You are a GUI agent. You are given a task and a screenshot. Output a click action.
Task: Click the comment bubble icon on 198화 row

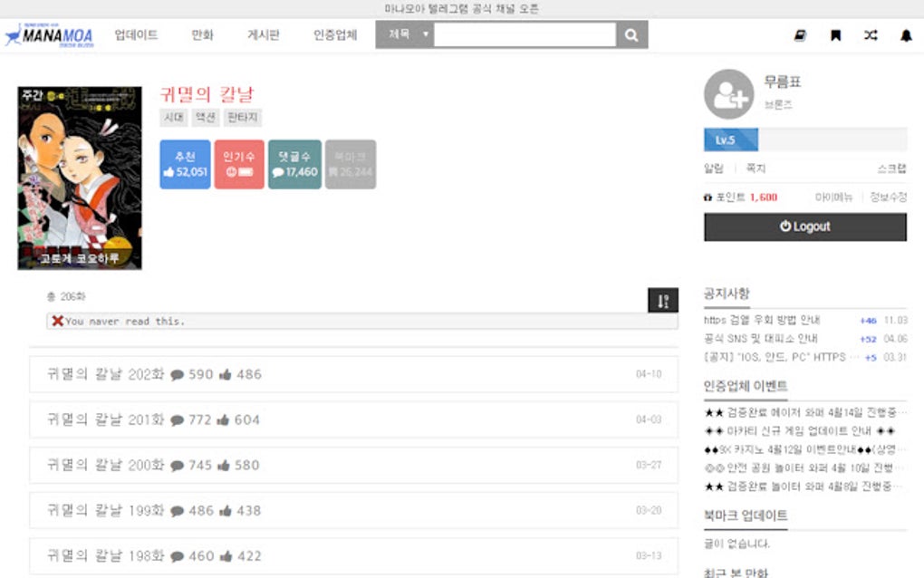click(x=177, y=556)
